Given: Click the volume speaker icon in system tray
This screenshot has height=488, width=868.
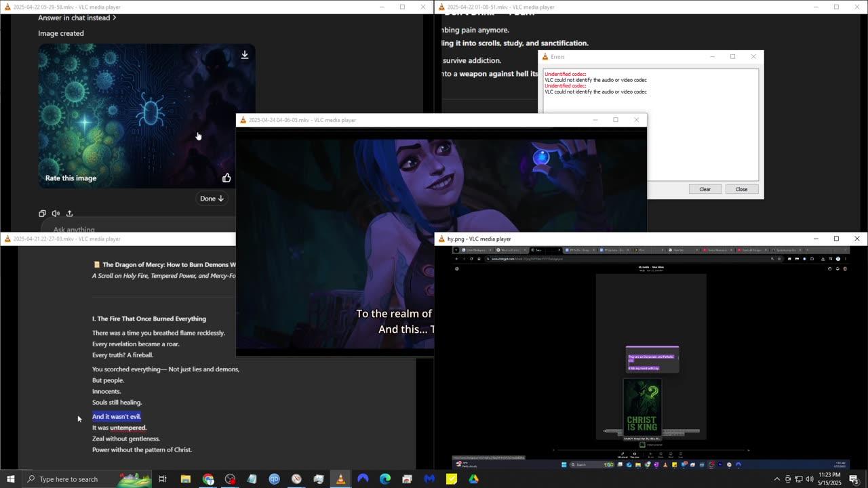Looking at the screenshot, I should (809, 479).
